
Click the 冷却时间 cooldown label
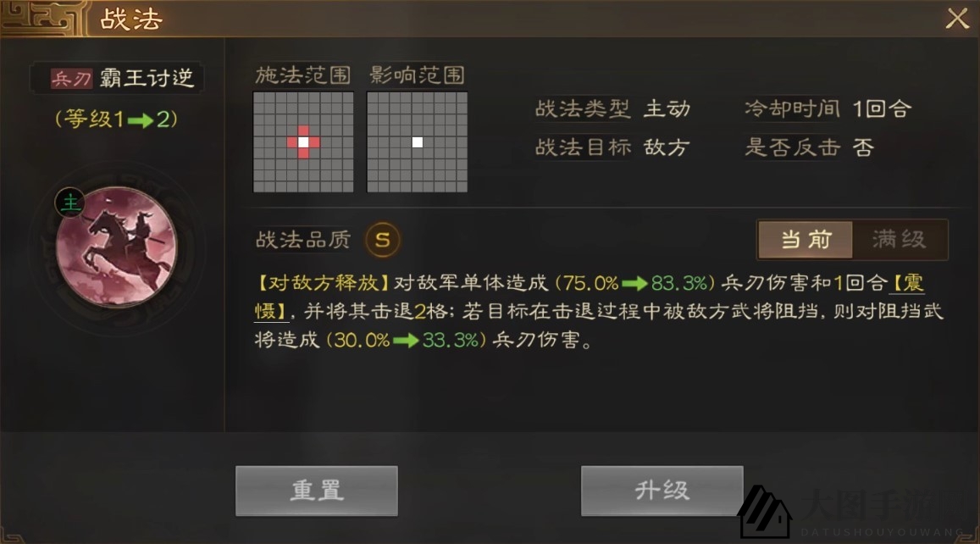pyautogui.click(x=792, y=108)
